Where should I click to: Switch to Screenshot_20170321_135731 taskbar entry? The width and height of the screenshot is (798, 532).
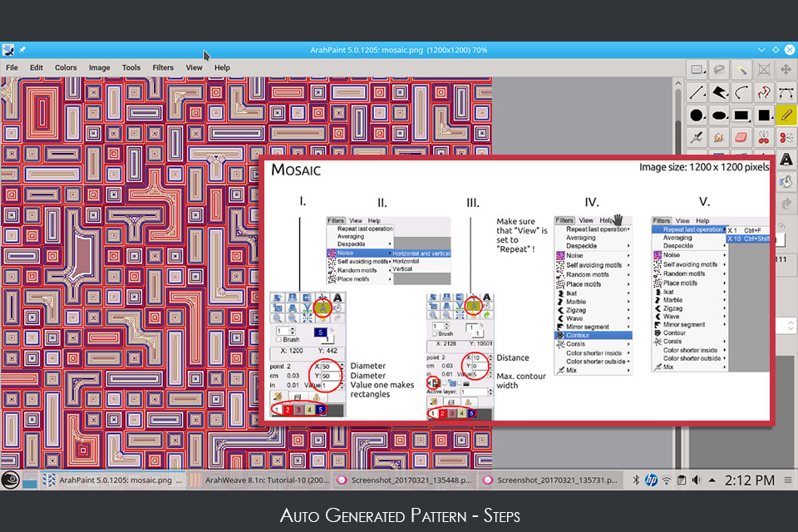(x=551, y=480)
